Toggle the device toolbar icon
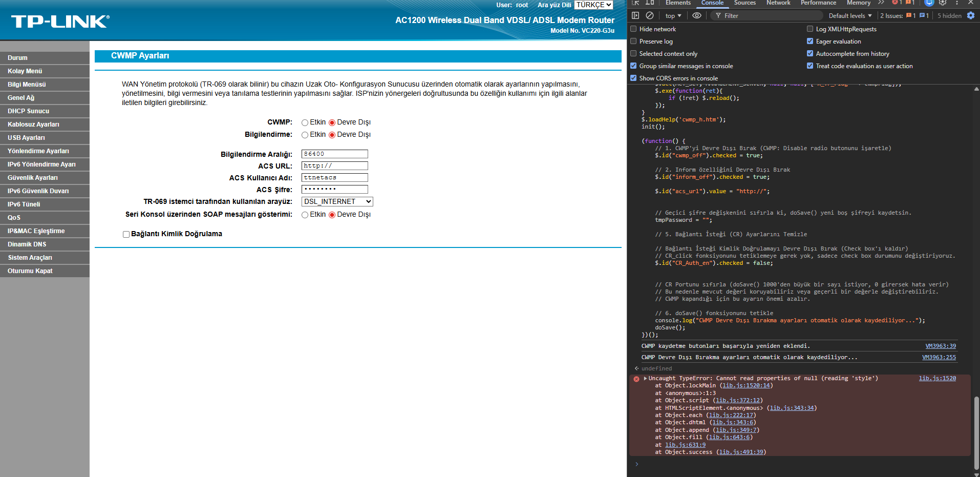 click(x=650, y=3)
